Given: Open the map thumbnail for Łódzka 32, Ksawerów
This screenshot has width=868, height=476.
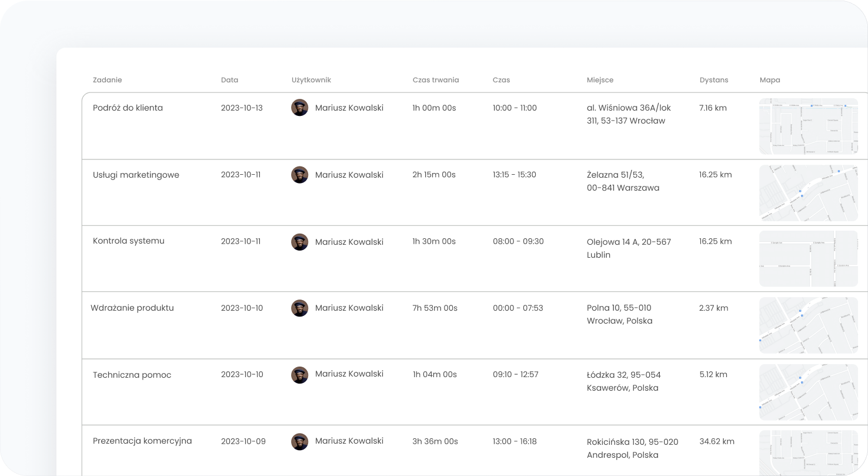Looking at the screenshot, I should 809,392.
